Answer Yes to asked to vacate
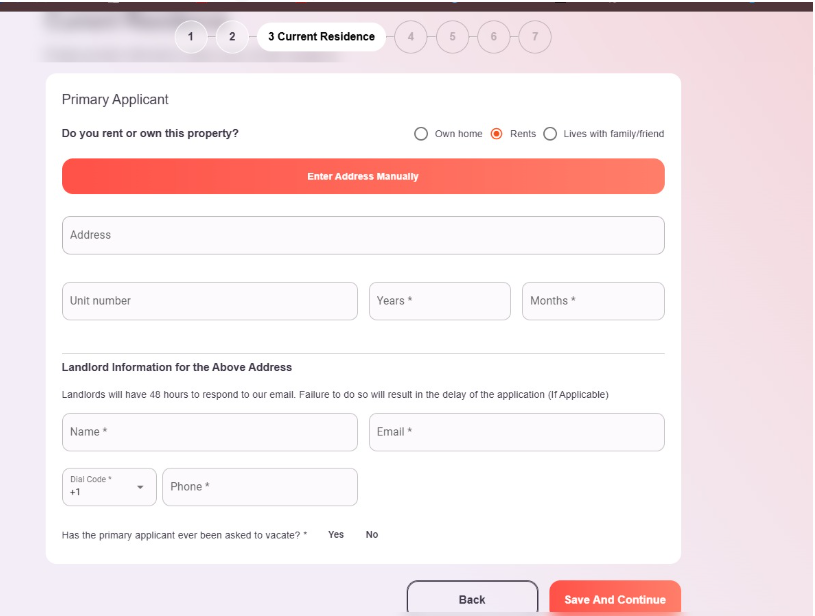 click(x=336, y=534)
